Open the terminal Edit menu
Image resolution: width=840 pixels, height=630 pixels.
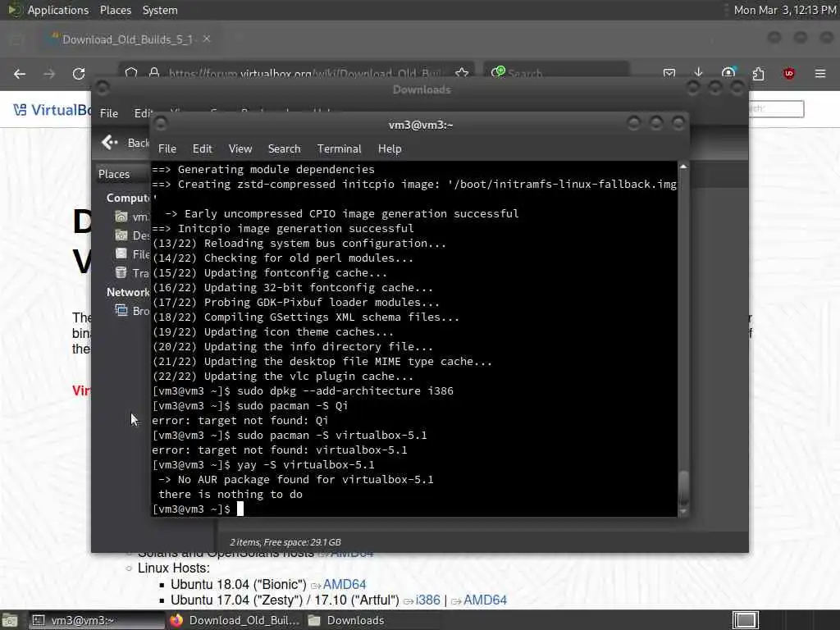pyautogui.click(x=202, y=149)
